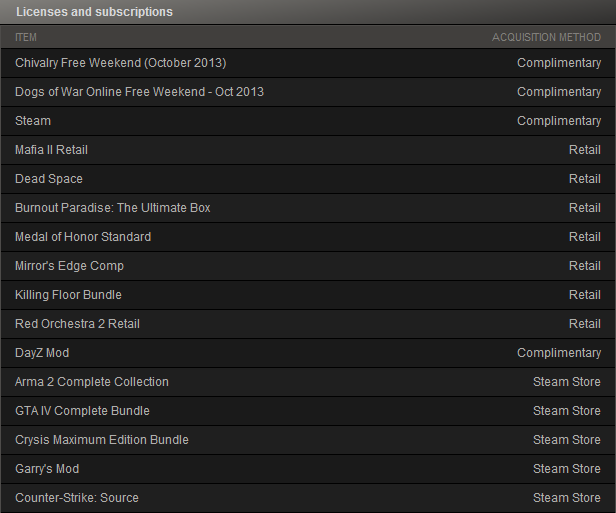Click GTA IV Complete Bundle item
This screenshot has width=616, height=513.
click(82, 411)
